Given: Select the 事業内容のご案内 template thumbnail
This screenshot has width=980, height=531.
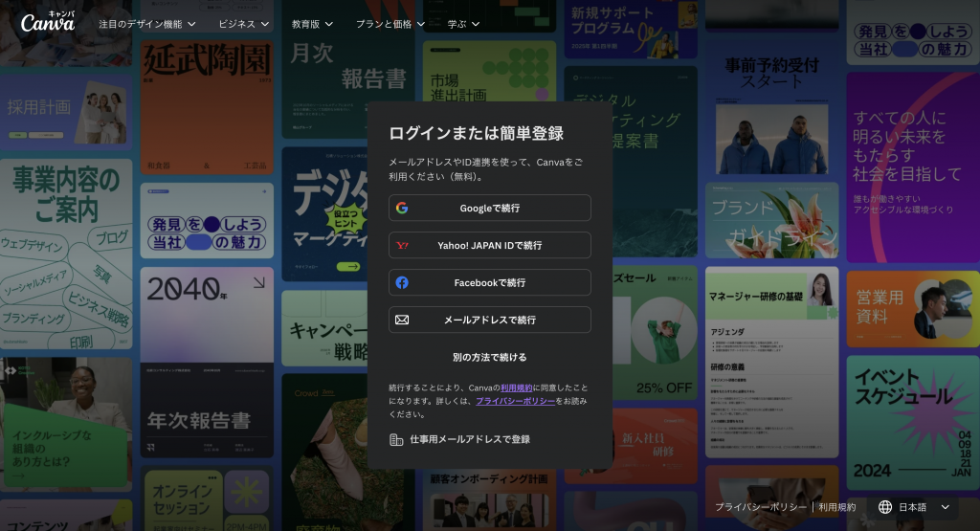Looking at the screenshot, I should [66, 254].
